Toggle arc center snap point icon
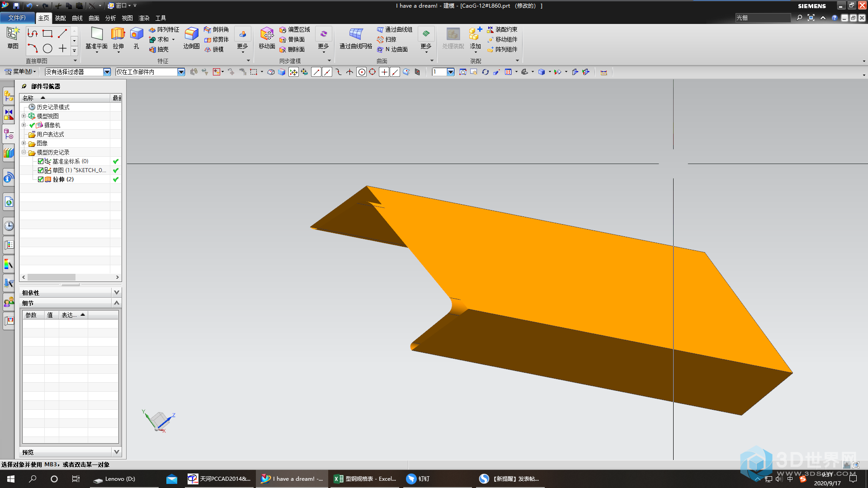 point(362,72)
